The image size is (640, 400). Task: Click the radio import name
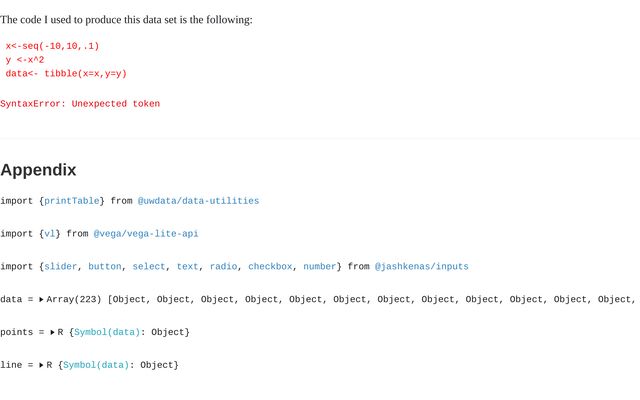(x=223, y=267)
